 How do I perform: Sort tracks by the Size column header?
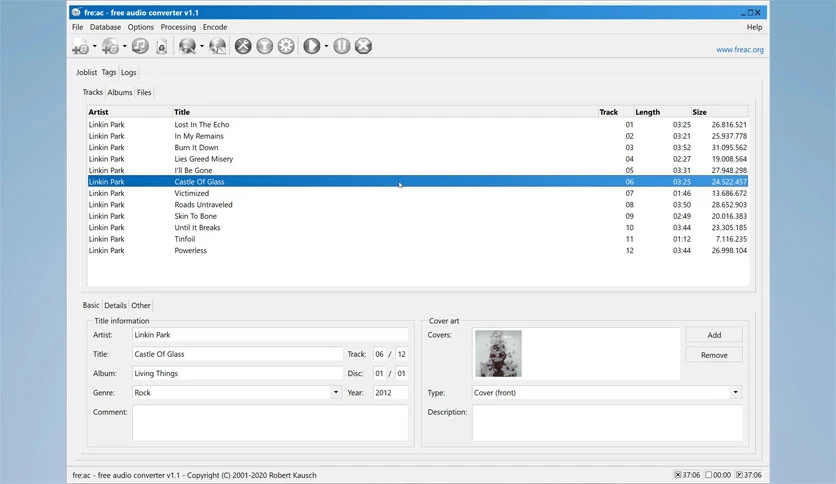point(719,112)
